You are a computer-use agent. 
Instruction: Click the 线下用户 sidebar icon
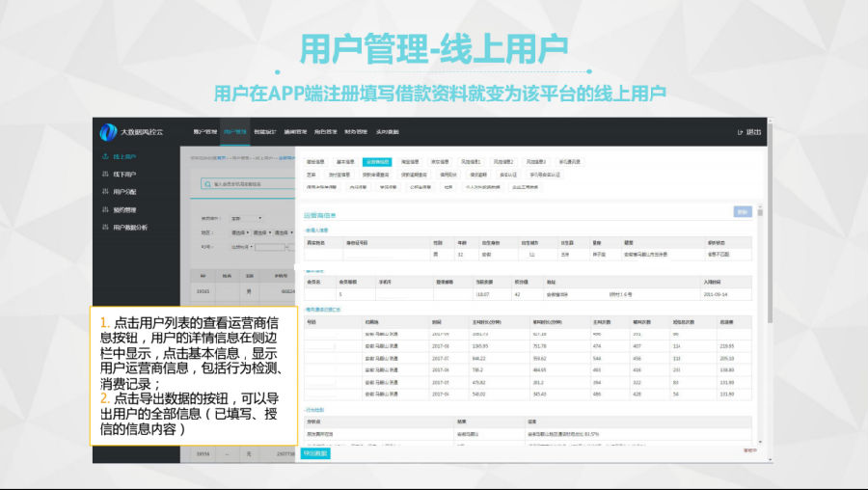[x=105, y=174]
